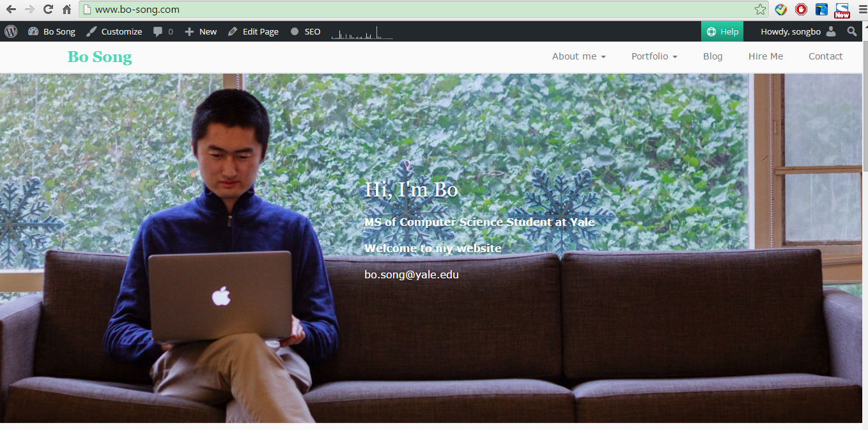The image size is (868, 430).
Task: Open the red stop-hand ad blocker extension
Action: pyautogui.click(x=801, y=10)
